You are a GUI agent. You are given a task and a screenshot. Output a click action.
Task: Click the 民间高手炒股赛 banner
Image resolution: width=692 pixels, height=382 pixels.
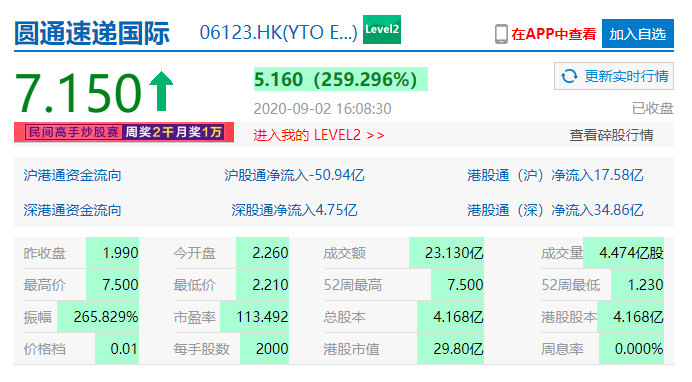(124, 132)
